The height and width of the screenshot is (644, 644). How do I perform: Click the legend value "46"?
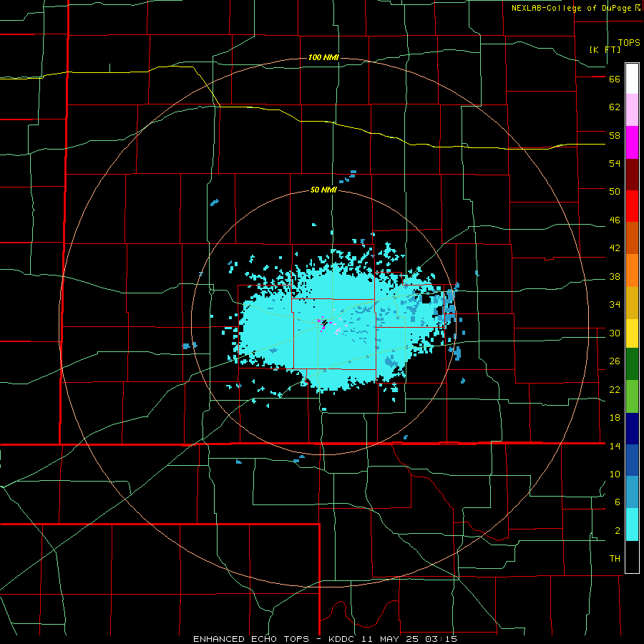615,220
